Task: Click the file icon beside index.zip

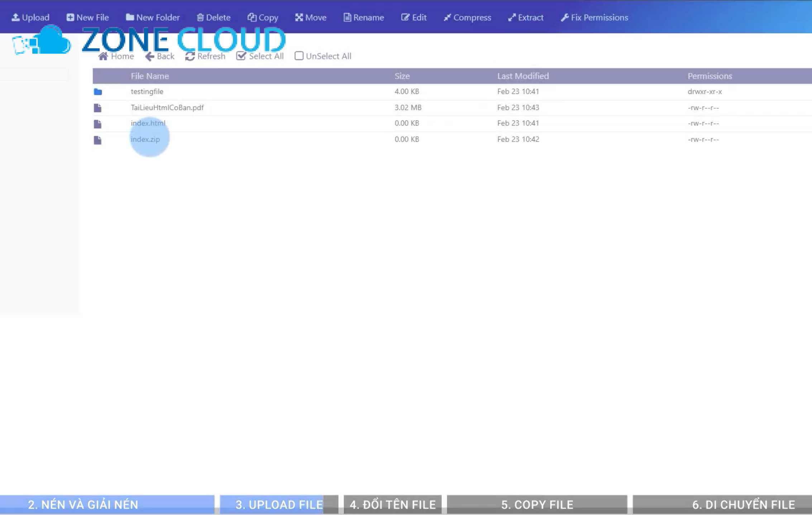Action: click(97, 140)
